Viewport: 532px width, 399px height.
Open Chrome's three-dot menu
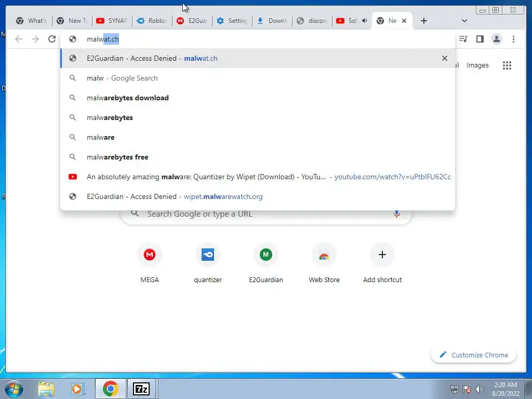[x=513, y=39]
